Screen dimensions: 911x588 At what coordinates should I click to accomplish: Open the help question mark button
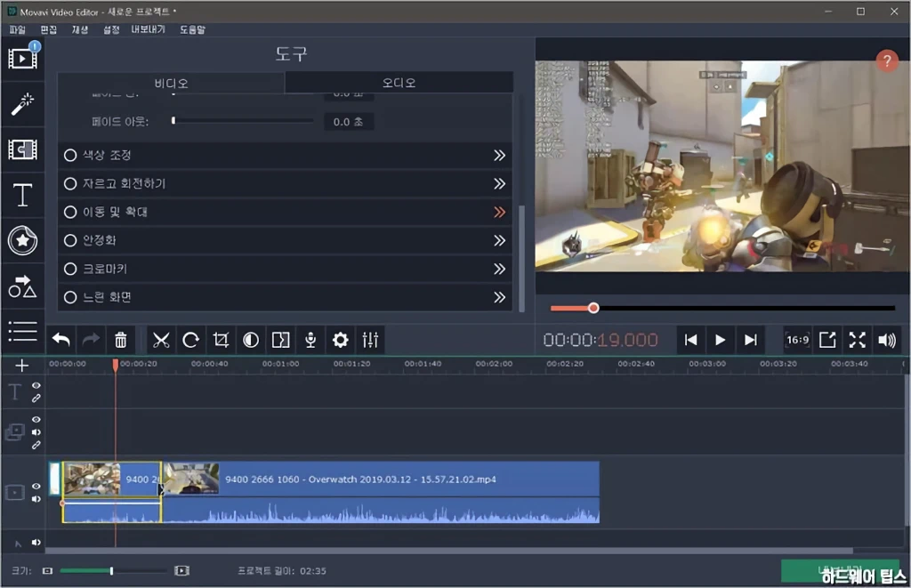[x=887, y=60]
